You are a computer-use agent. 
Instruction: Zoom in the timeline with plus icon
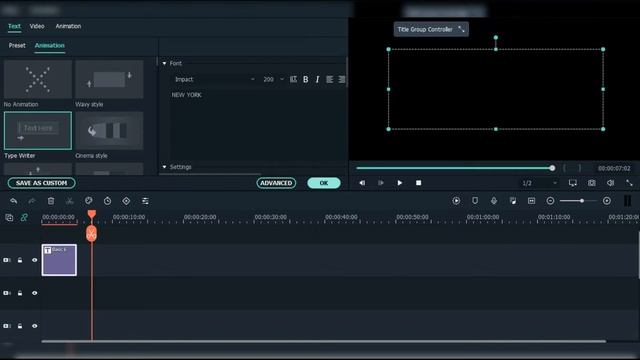click(x=607, y=201)
